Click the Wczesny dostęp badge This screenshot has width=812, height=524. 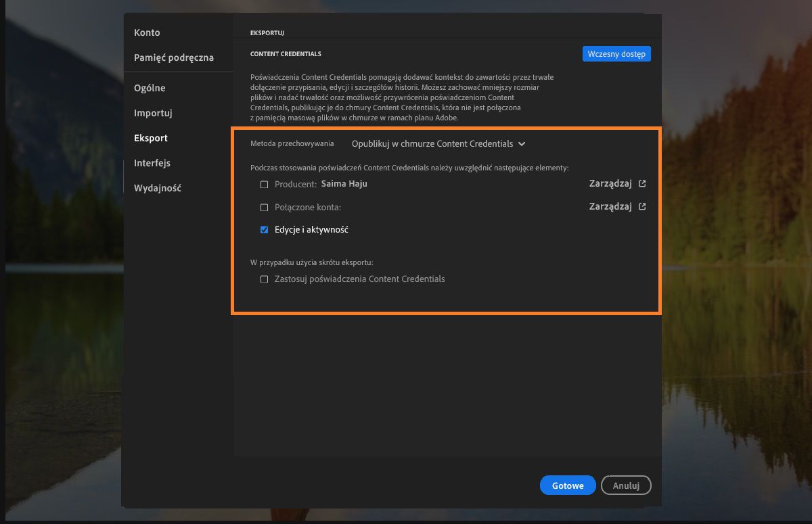point(616,53)
